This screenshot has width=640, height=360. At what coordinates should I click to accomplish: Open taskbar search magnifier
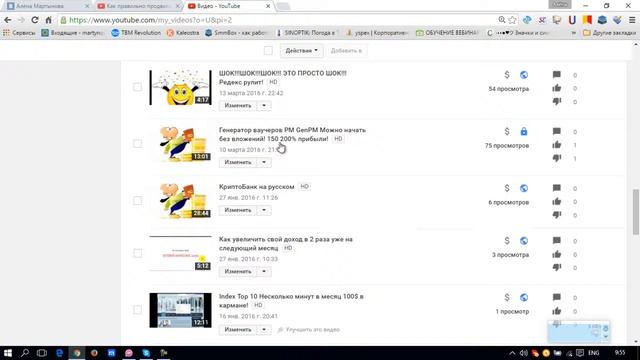point(25,353)
